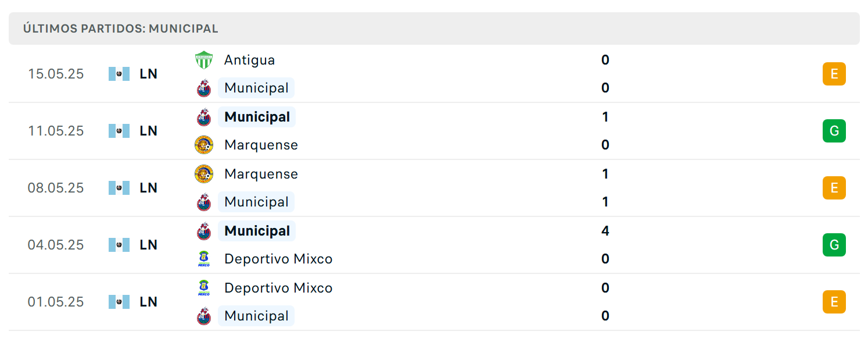The height and width of the screenshot is (342, 868).
Task: Click Marquense crest in the 11.05.25 match
Action: pyautogui.click(x=204, y=145)
